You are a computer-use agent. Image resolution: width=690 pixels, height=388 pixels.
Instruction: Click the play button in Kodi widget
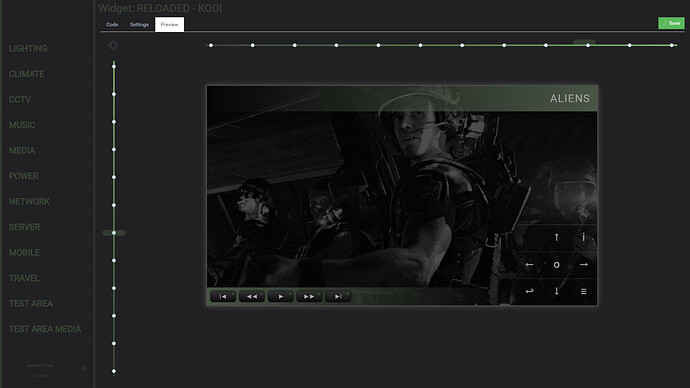pyautogui.click(x=280, y=296)
